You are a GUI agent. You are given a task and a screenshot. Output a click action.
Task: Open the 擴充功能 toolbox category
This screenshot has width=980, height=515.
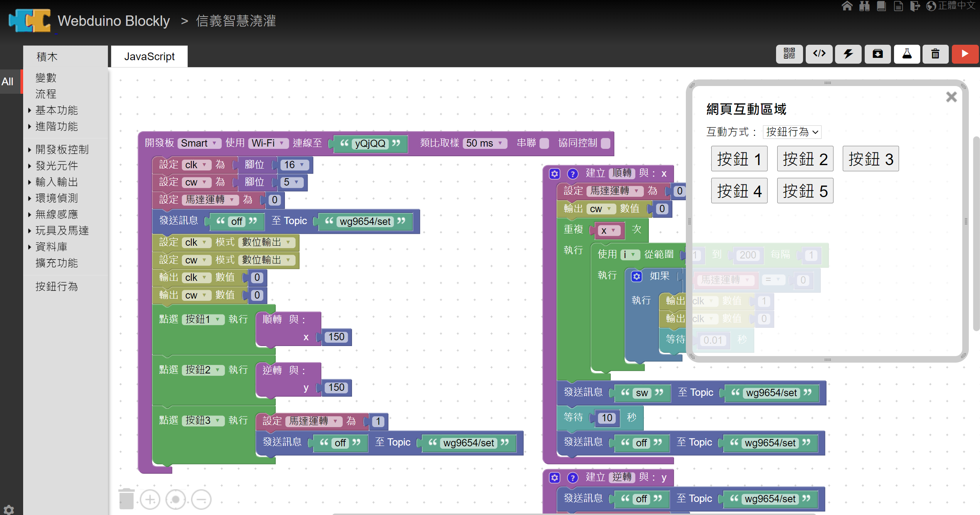[x=57, y=263]
